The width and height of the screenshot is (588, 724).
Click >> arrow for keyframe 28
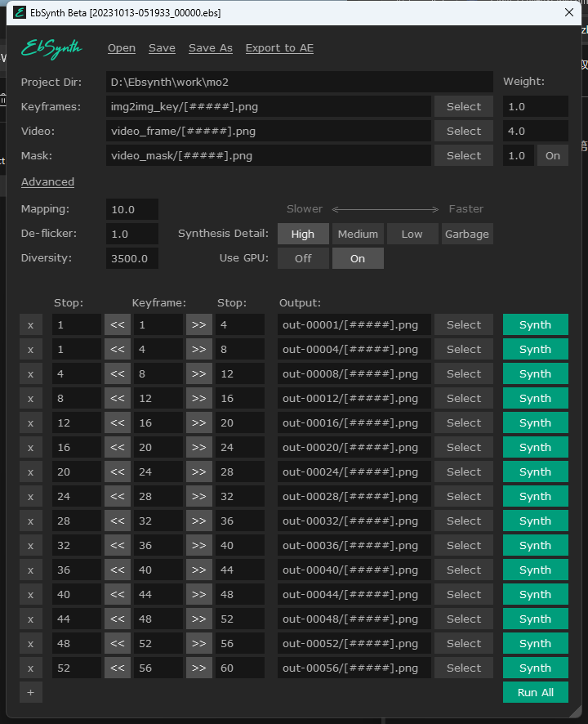(x=199, y=496)
